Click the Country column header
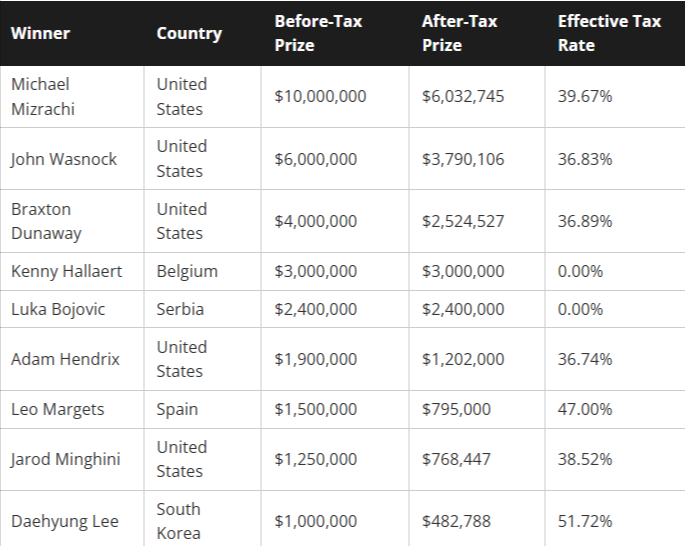 pos(188,33)
